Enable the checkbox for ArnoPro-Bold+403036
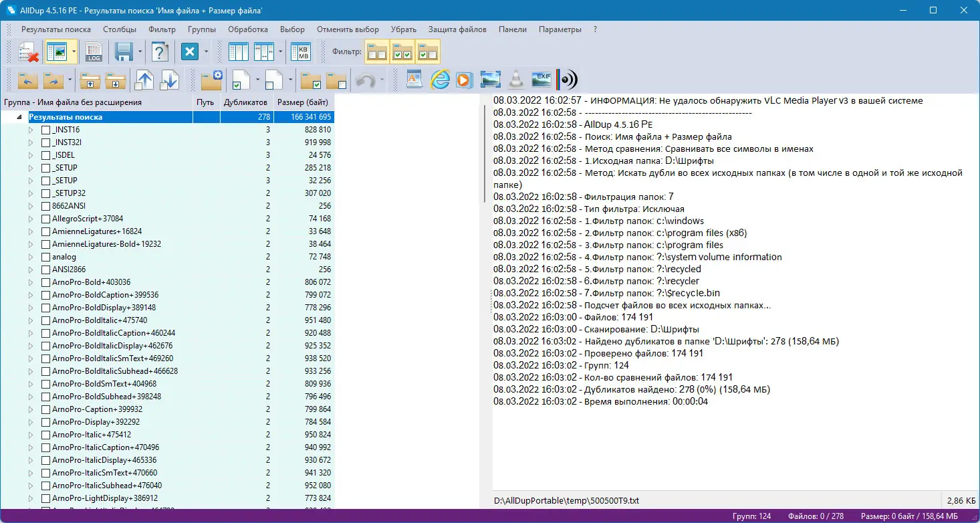 (x=46, y=282)
